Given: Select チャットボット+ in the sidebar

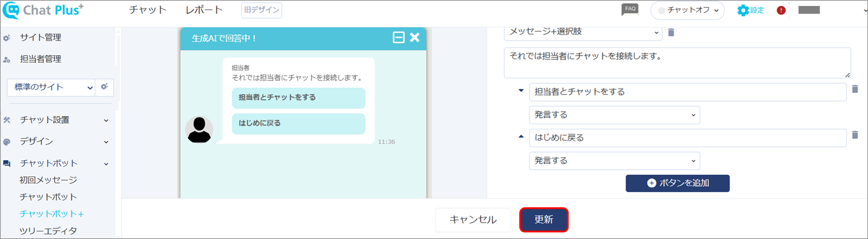Looking at the screenshot, I should point(51,214).
